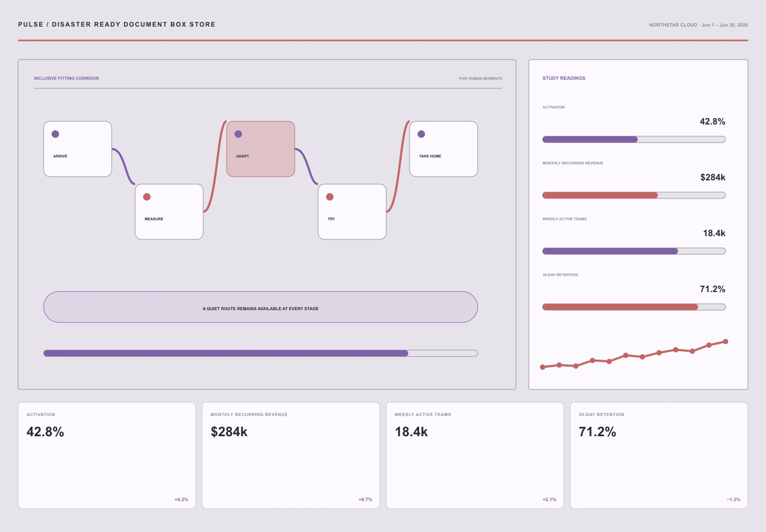Viewport: 766px width, 532px height.
Task: Click the Inclusive Fitting Corridor heading
Action: (66, 78)
